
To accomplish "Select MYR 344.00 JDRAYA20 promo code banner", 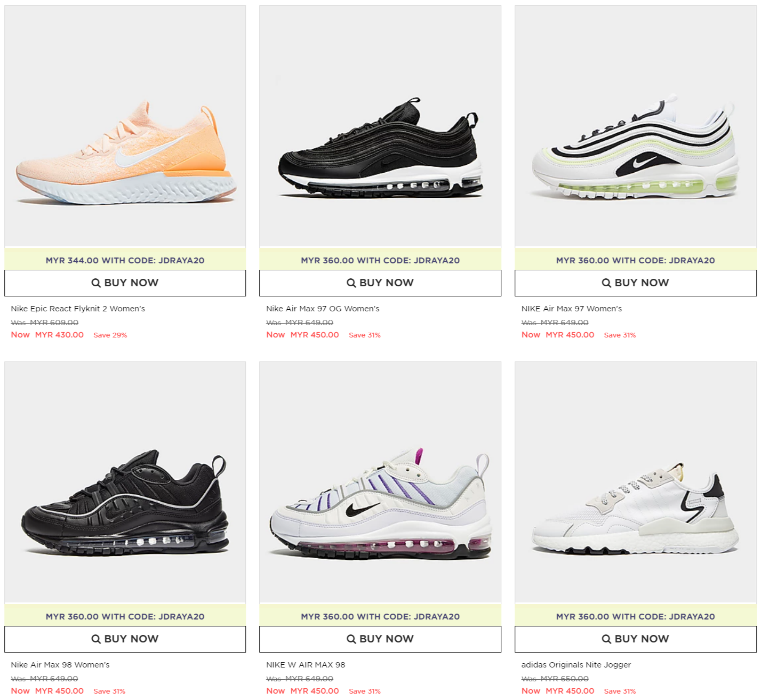I will tap(125, 260).
